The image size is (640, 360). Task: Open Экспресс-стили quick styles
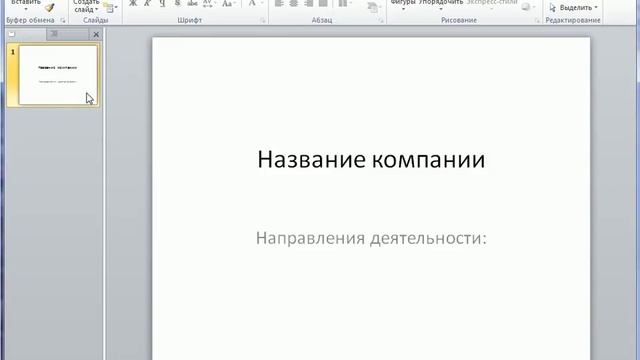[x=492, y=5]
